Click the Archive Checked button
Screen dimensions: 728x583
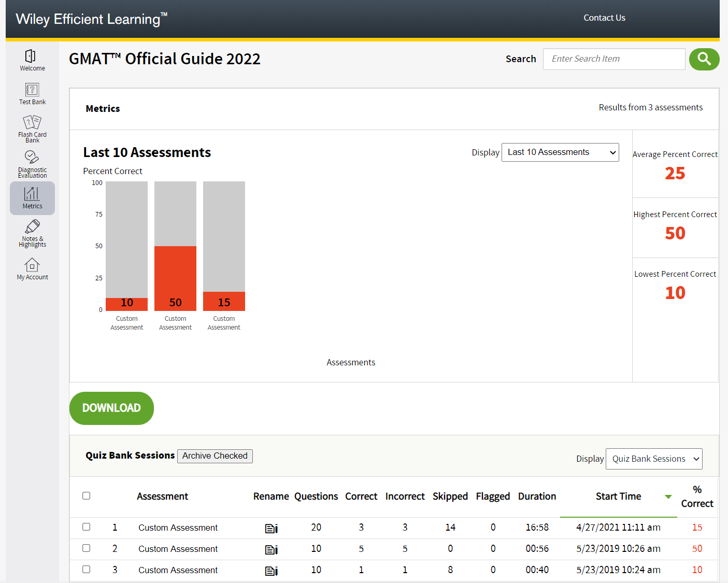coord(215,456)
